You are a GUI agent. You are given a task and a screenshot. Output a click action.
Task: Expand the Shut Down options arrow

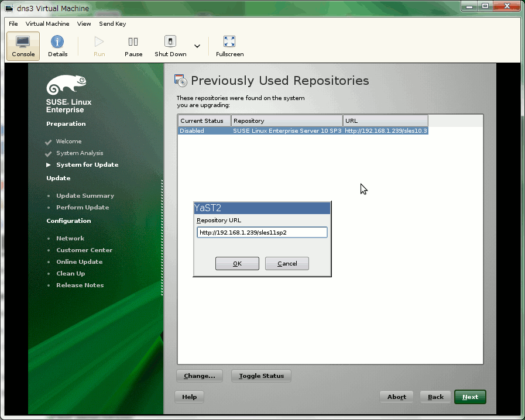coord(197,46)
